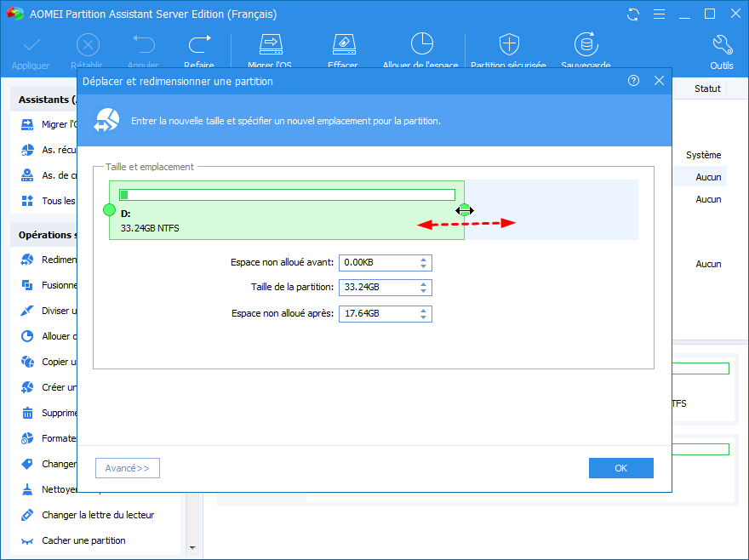This screenshot has height=560, width=749.
Task: Increase Espace non alloué après value
Action: tap(423, 311)
